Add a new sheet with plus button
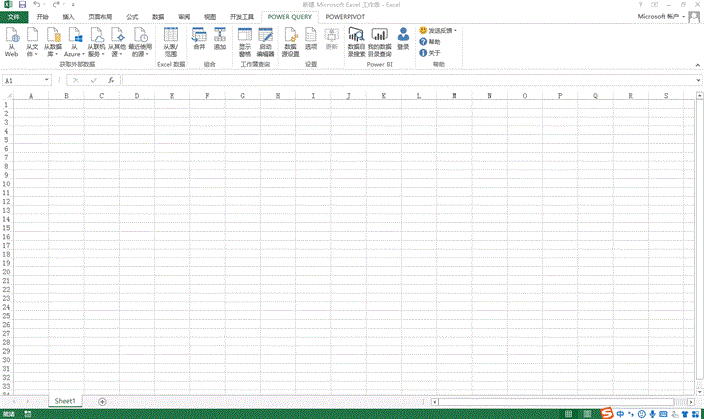 [x=102, y=401]
